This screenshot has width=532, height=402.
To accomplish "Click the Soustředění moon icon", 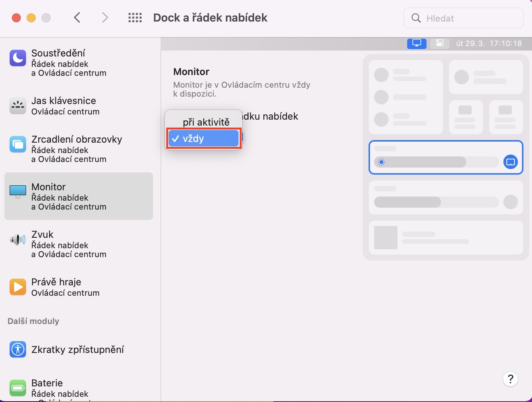I will [x=18, y=58].
